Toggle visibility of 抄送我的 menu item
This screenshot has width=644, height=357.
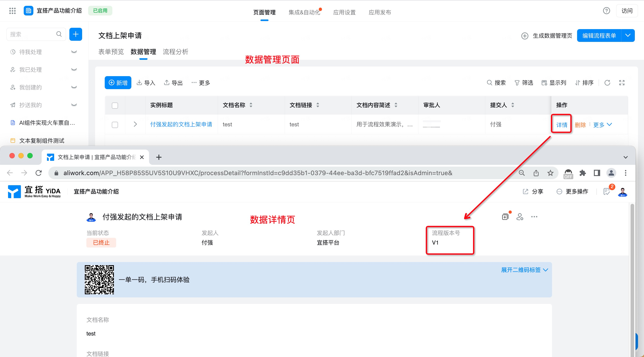(74, 105)
